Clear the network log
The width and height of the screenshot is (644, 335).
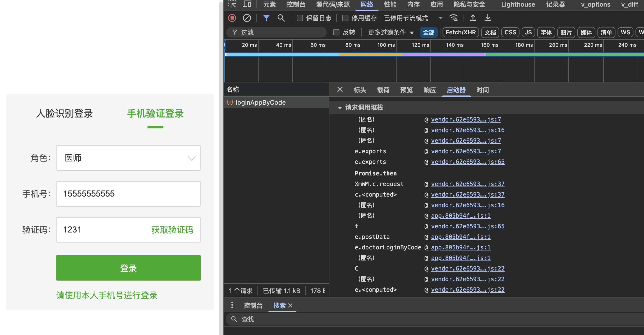[247, 18]
